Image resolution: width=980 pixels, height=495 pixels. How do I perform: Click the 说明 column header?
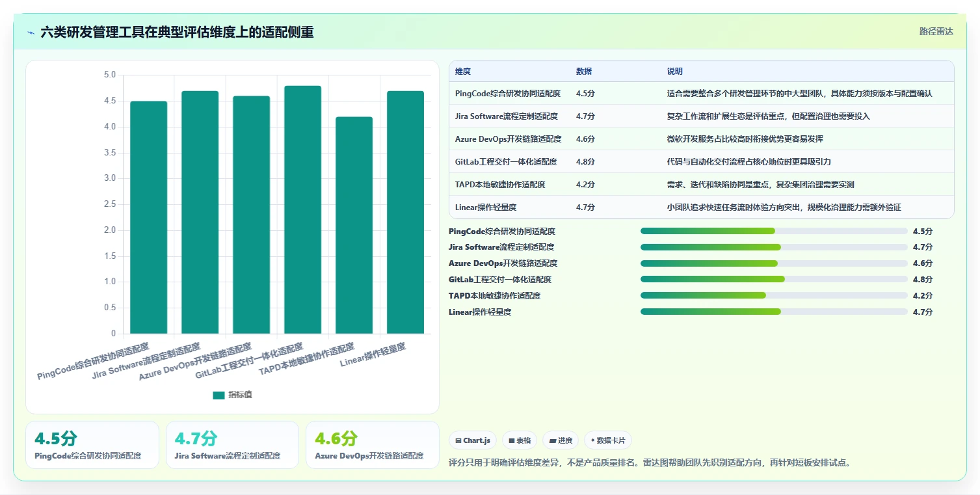pyautogui.click(x=675, y=72)
